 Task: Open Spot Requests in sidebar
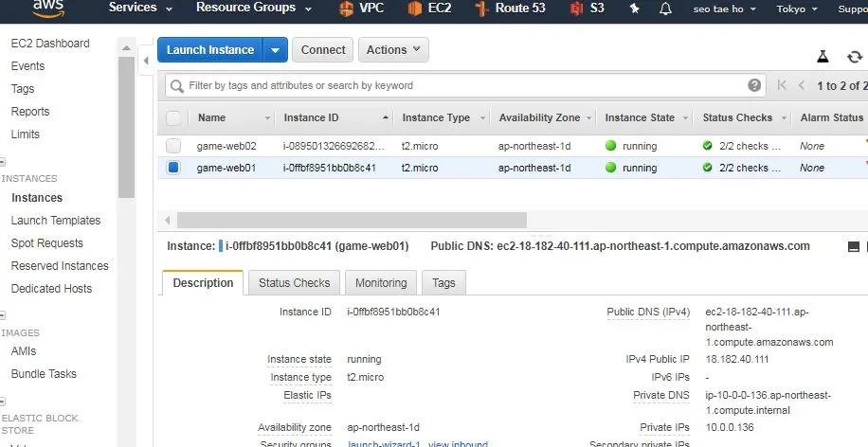click(46, 242)
